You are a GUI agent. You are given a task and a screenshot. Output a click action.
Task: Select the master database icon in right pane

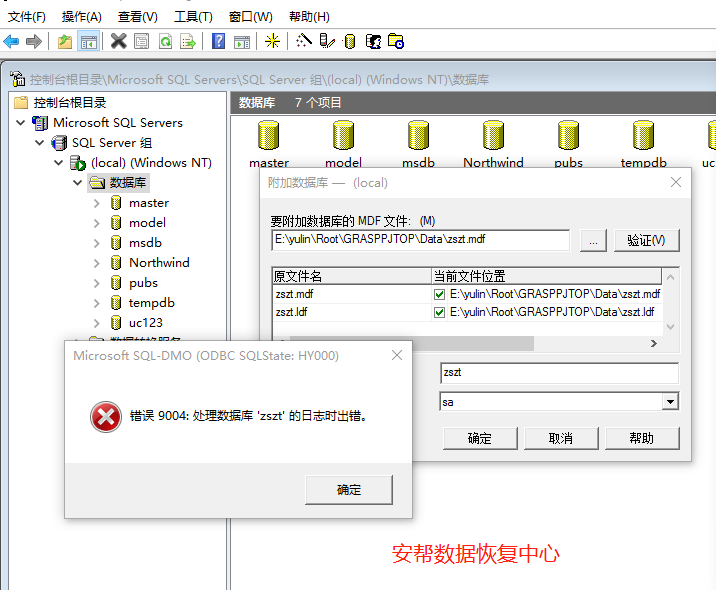[x=268, y=136]
